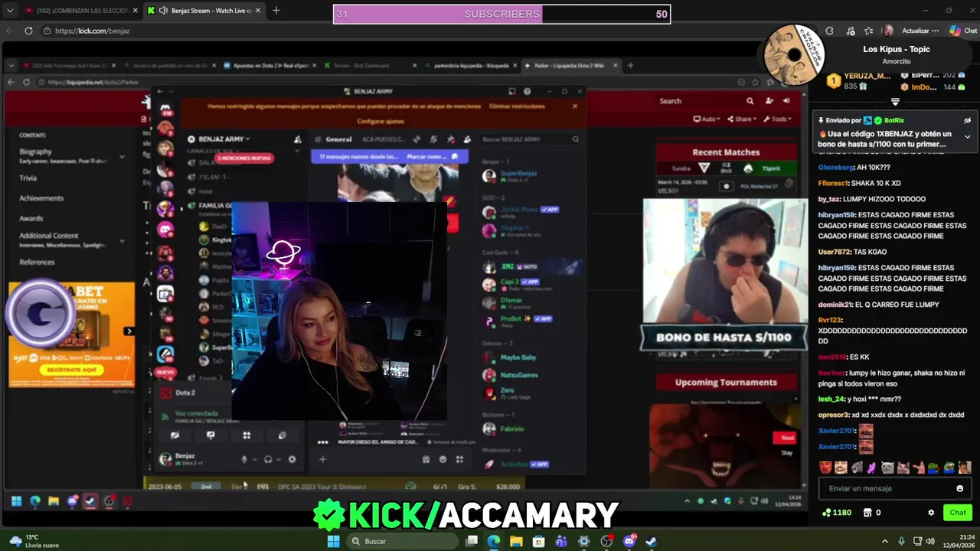
Task: Click the Buscar BENJAZ ARMY search field
Action: click(x=530, y=139)
